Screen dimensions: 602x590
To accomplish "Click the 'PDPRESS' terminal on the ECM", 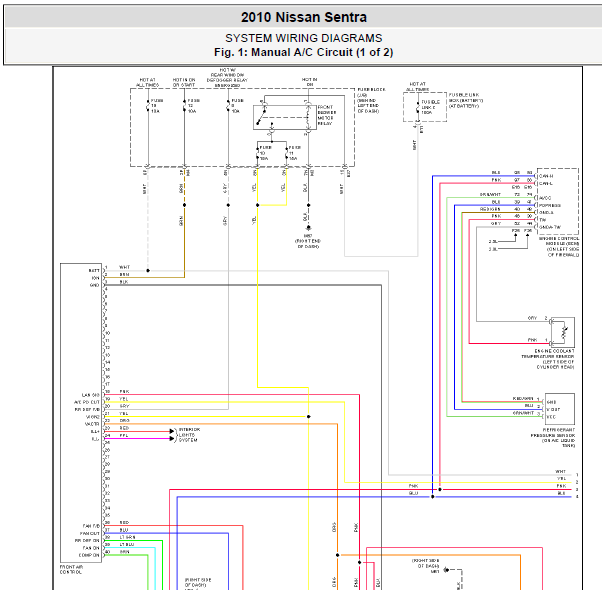I will [550, 205].
